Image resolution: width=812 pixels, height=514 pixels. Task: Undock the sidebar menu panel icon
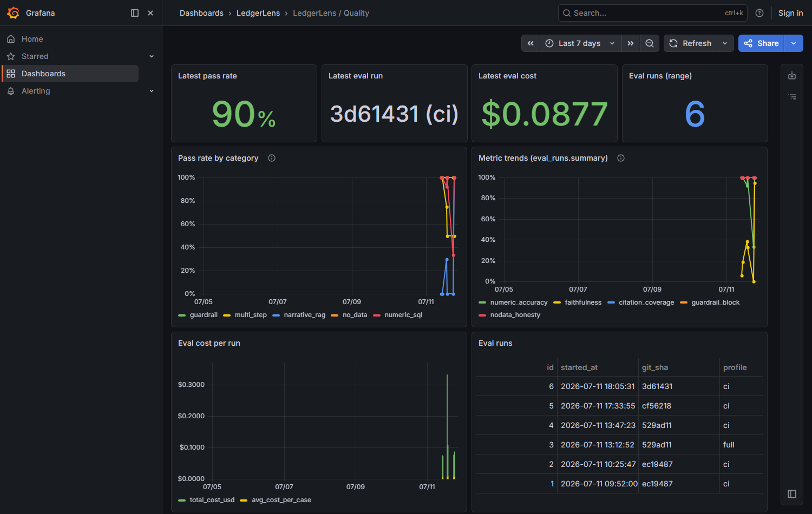pos(135,13)
